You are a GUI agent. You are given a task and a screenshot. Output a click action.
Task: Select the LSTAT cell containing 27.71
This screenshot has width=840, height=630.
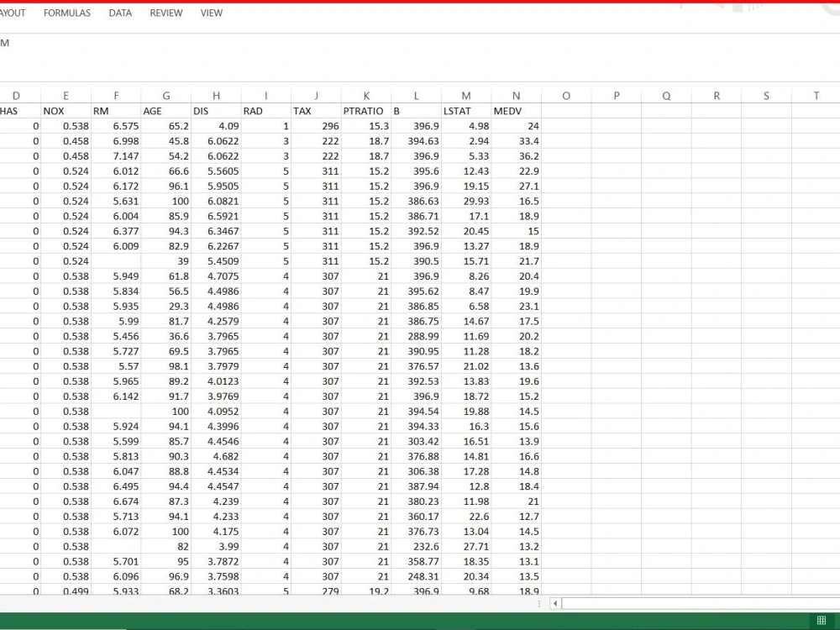pos(466,547)
